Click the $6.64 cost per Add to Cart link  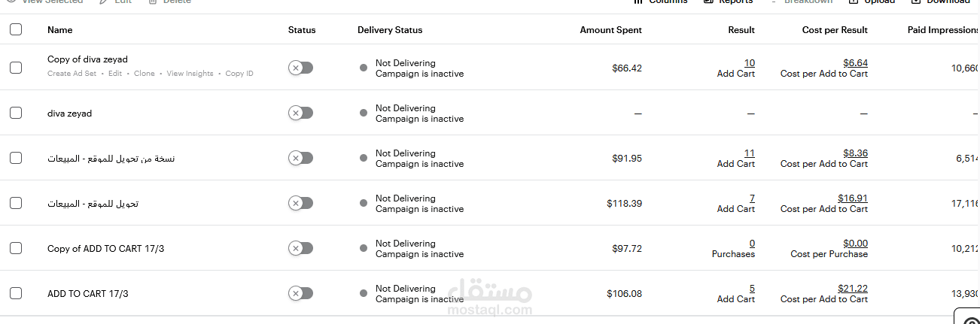tap(855, 63)
